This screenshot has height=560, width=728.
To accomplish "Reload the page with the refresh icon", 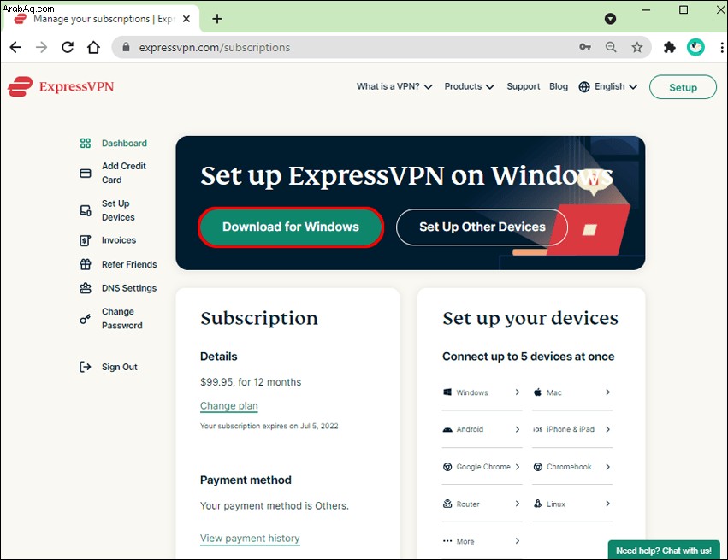I will [68, 47].
